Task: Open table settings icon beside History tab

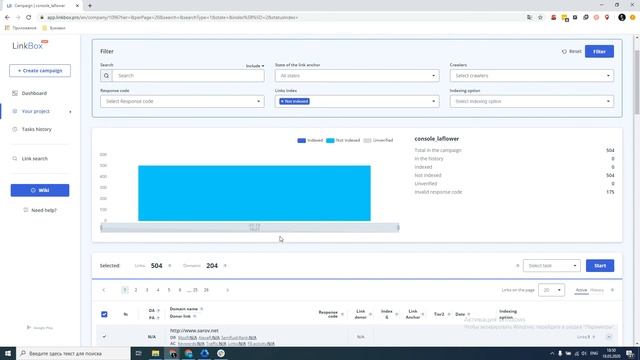Action: [612, 290]
